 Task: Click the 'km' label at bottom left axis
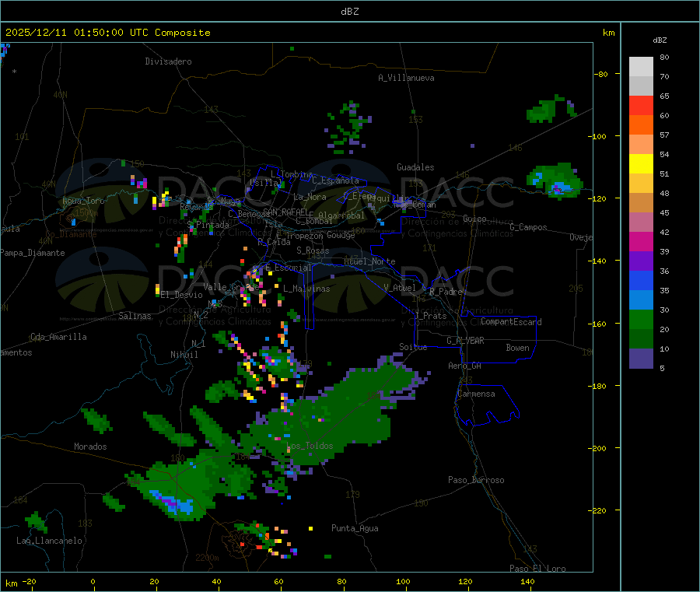coord(11,583)
